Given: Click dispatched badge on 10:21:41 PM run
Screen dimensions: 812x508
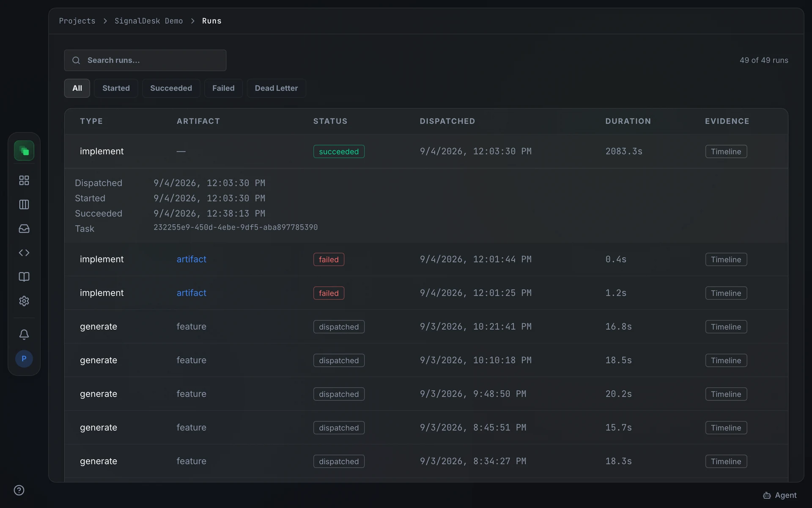Looking at the screenshot, I should pyautogui.click(x=339, y=327).
